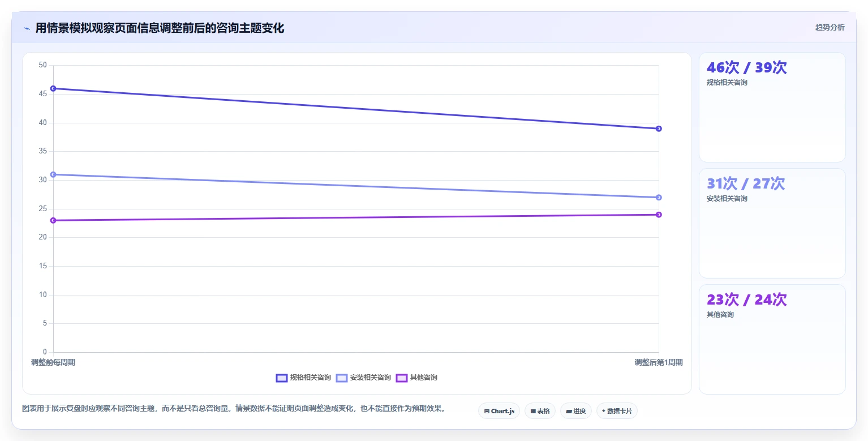
Task: Click the y-axis value 50
Action: pos(43,65)
